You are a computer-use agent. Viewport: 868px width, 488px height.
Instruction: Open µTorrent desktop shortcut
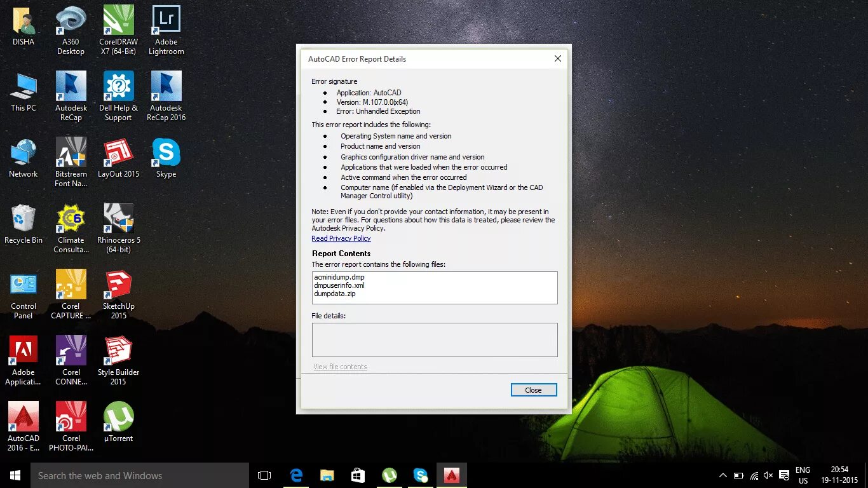point(118,422)
